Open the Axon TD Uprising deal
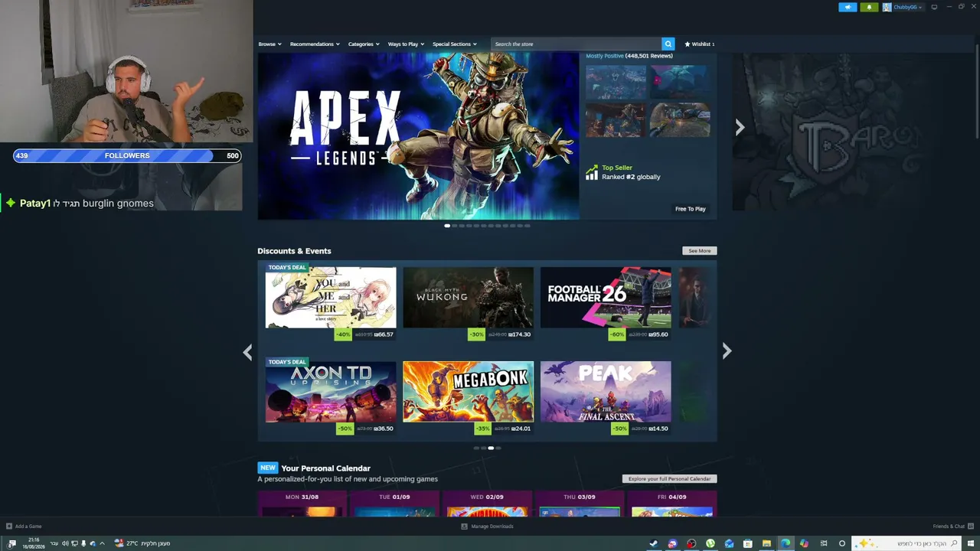The image size is (980, 551). (331, 392)
